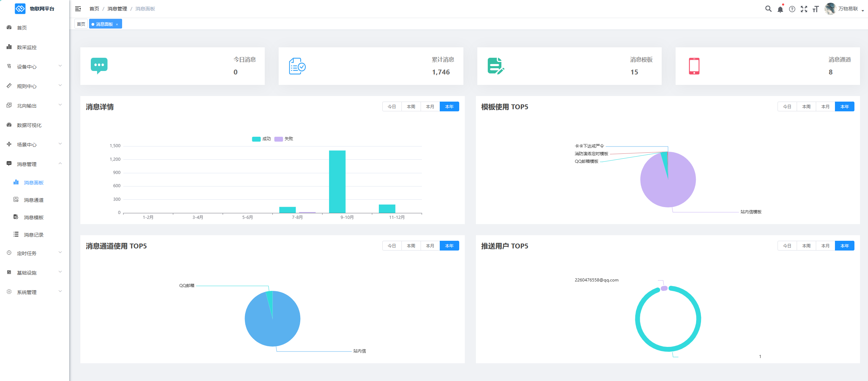This screenshot has width=868, height=381.
Task: Click the 首页 breadcrumb link
Action: [x=94, y=9]
